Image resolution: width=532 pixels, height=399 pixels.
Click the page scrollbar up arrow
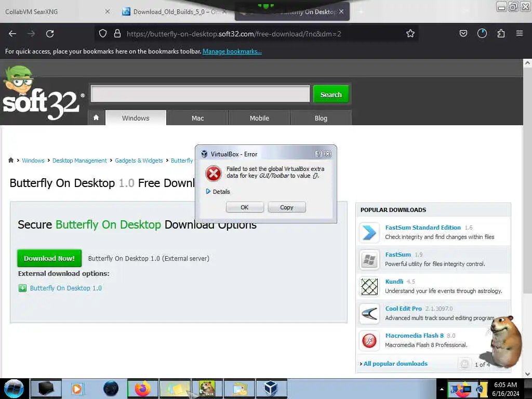click(x=527, y=63)
